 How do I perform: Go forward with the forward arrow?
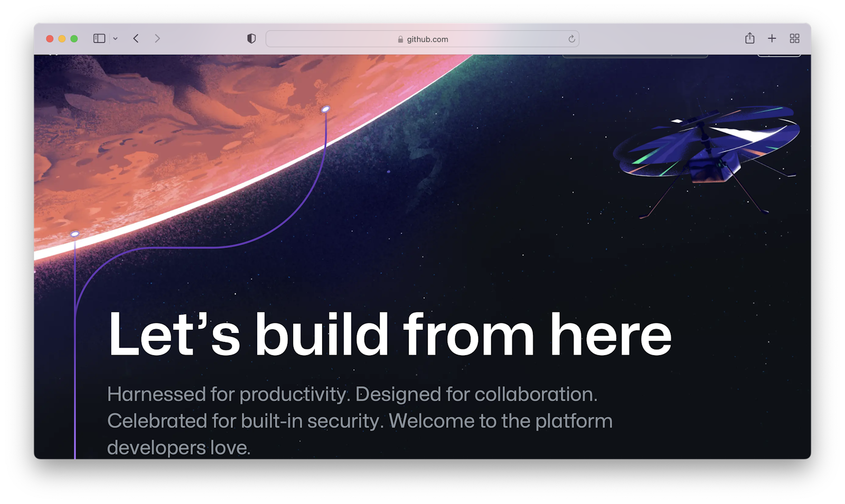157,39
